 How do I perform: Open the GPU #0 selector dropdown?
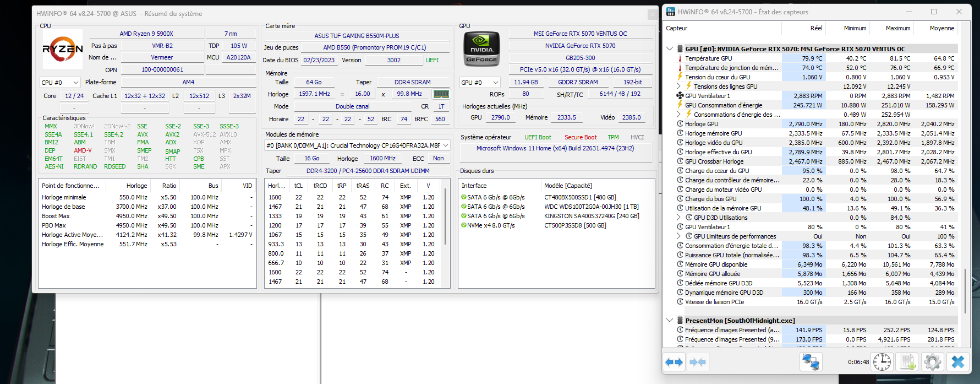tap(480, 83)
